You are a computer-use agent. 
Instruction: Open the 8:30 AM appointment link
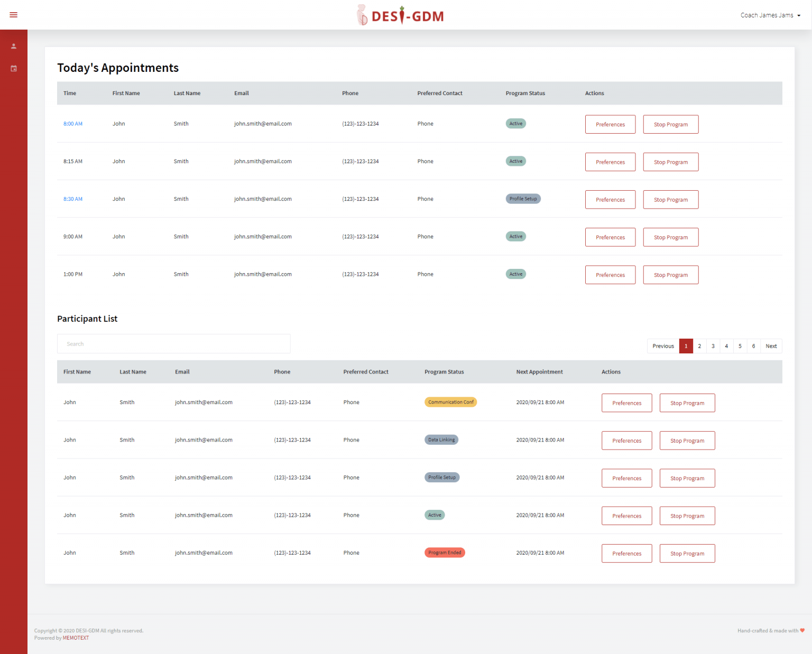click(x=73, y=199)
